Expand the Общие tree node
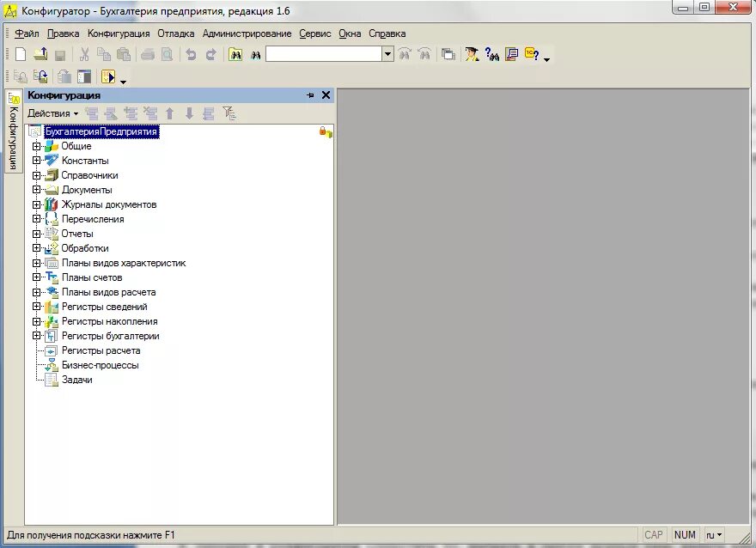Image resolution: width=756 pixels, height=548 pixels. coord(36,146)
